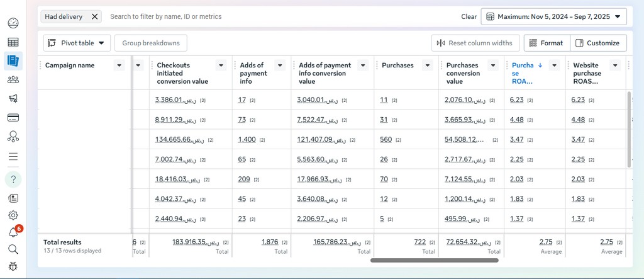Image resolution: width=644 pixels, height=279 pixels.
Task: Click the Campaigns table icon in sidebar
Action: [x=13, y=42]
